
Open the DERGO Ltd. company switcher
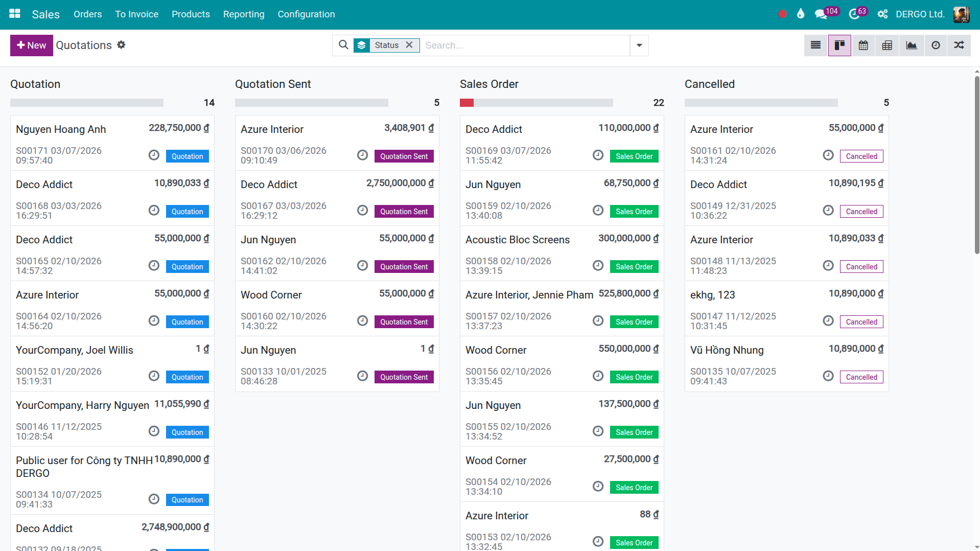click(x=920, y=14)
